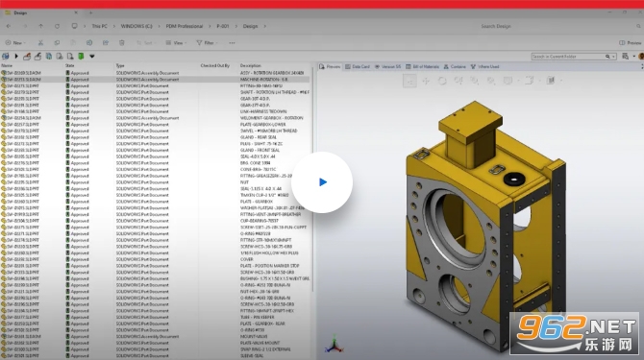This screenshot has height=360, width=644.
Task: Select the preview Rotate tool icon
Action: pyautogui.click(x=442, y=81)
